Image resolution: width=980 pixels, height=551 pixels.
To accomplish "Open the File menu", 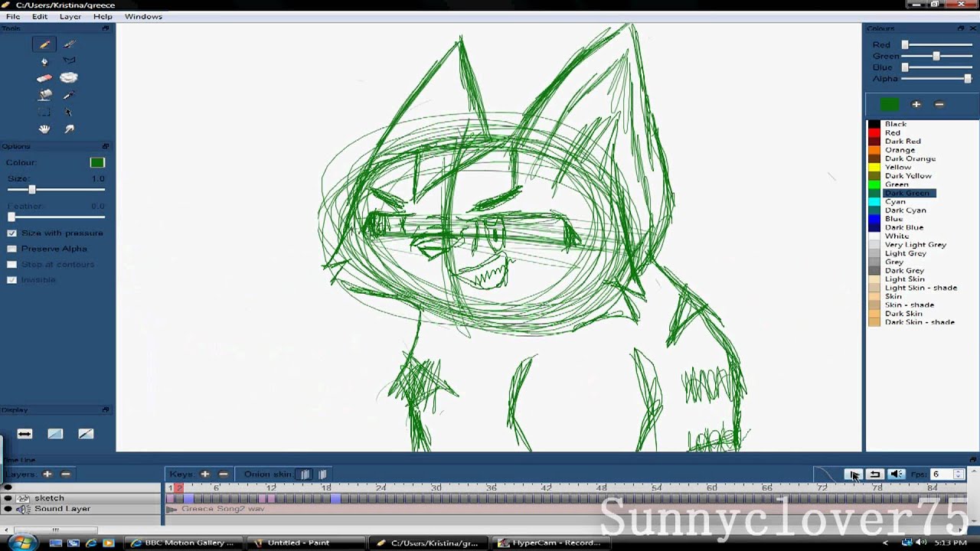I will click(13, 16).
